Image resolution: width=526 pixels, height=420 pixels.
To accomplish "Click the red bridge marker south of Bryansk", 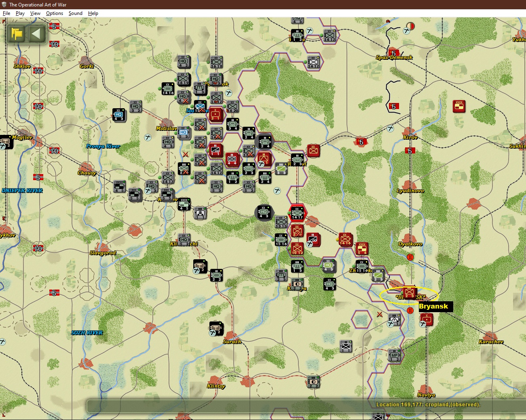I will (x=410, y=311).
